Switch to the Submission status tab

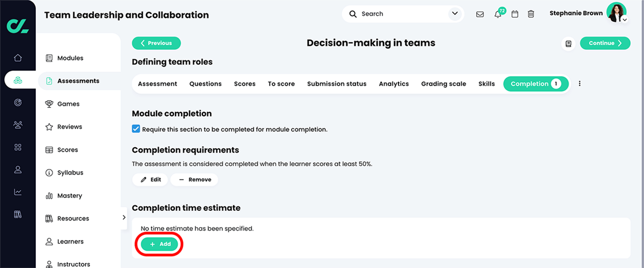337,84
